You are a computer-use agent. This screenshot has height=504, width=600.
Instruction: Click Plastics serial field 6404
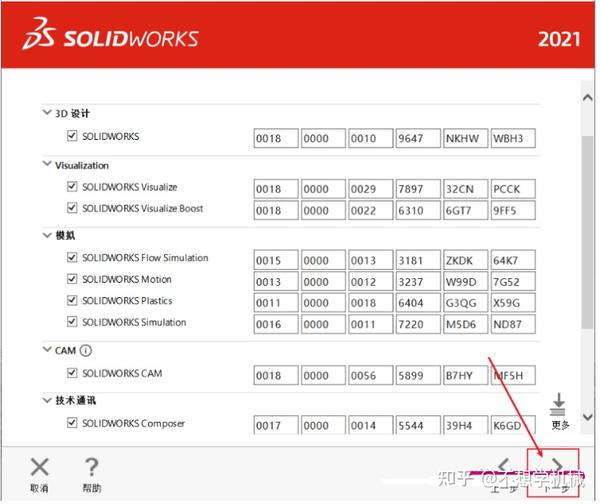[418, 303]
